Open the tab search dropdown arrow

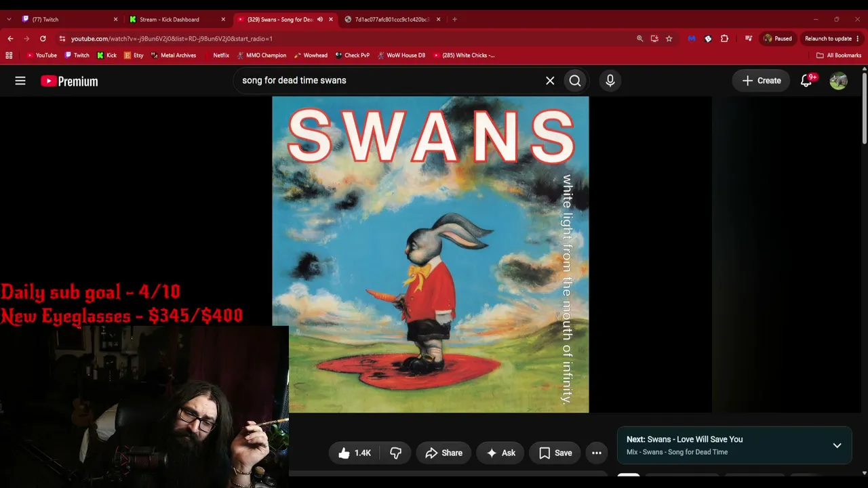tap(9, 19)
